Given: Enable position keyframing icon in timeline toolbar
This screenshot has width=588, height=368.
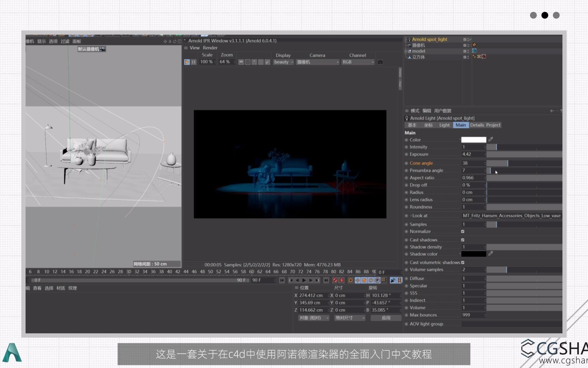Looking at the screenshot, I should click(358, 280).
